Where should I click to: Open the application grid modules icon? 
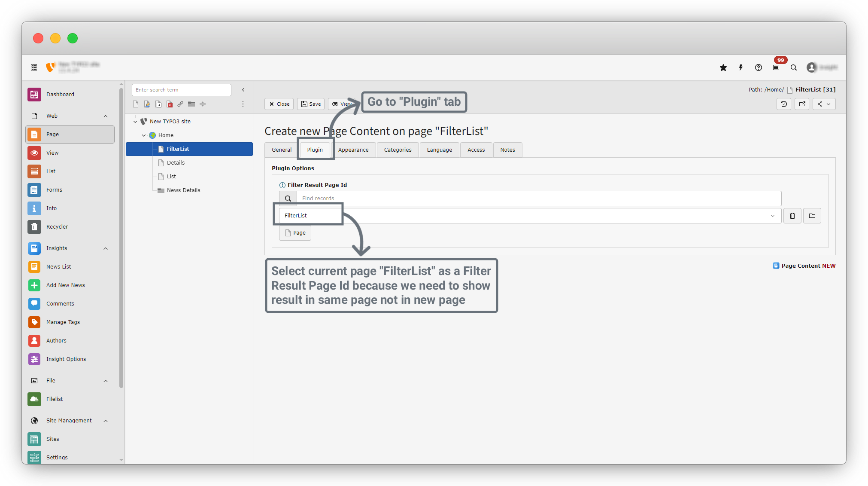(x=34, y=67)
